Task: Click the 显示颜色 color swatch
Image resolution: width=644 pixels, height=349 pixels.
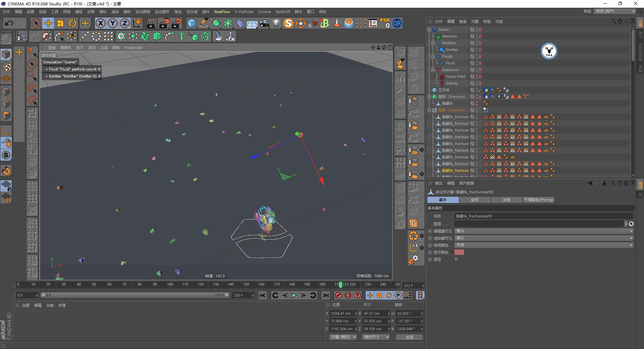Action: point(459,252)
